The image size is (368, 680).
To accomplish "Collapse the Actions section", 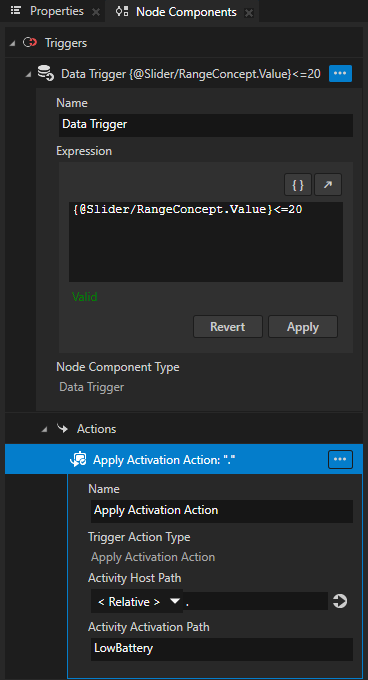I will [x=44, y=430].
